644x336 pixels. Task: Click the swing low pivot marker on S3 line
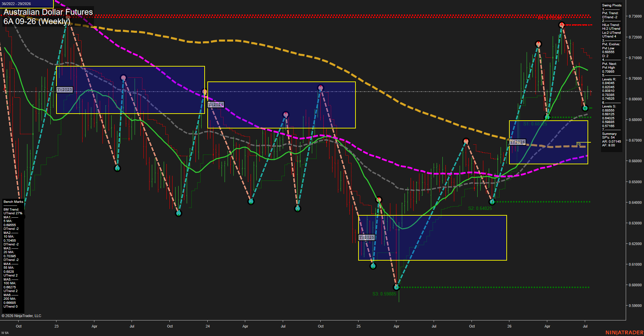click(x=396, y=287)
